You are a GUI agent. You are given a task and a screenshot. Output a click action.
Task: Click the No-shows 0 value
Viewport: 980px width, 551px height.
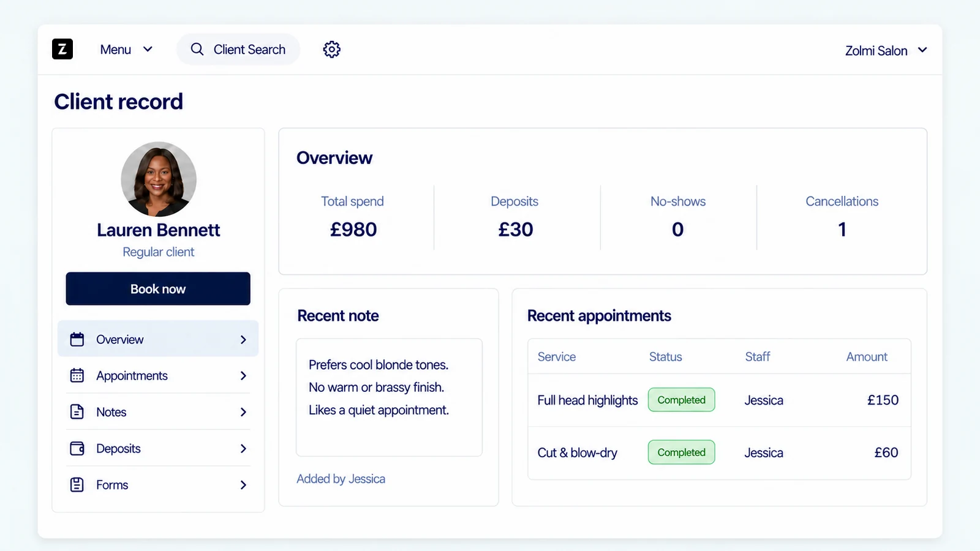click(x=677, y=230)
